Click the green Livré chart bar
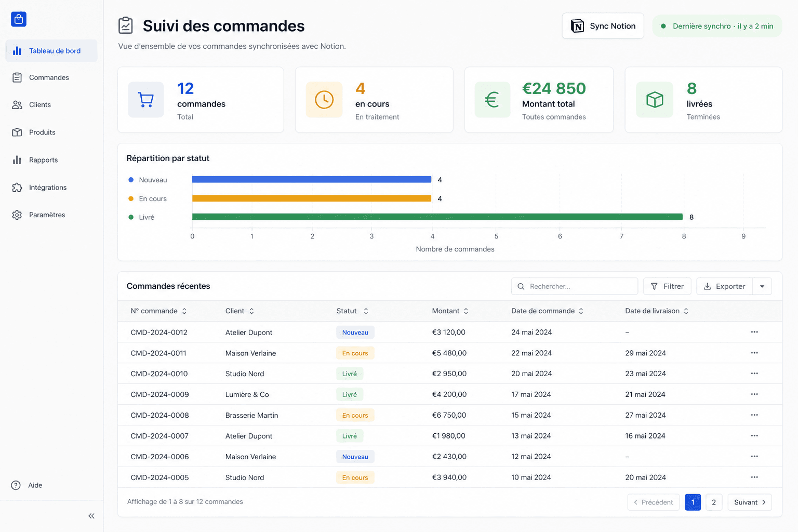 (x=437, y=217)
